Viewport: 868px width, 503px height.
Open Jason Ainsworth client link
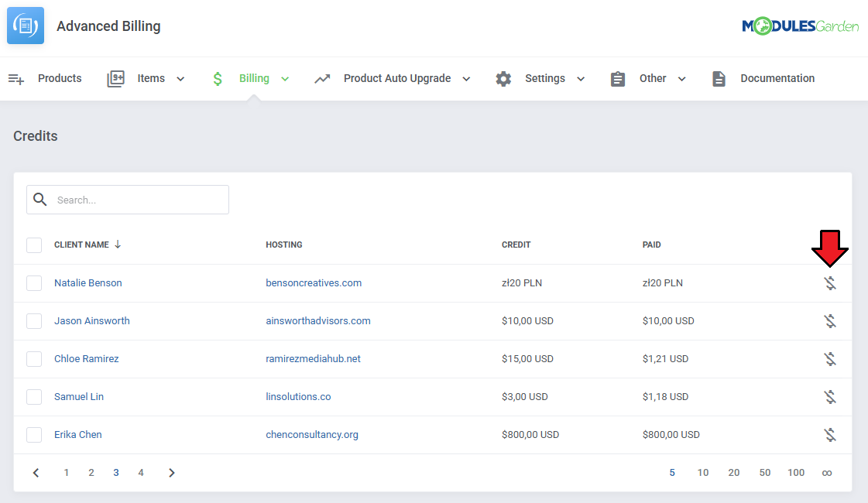[x=92, y=320]
